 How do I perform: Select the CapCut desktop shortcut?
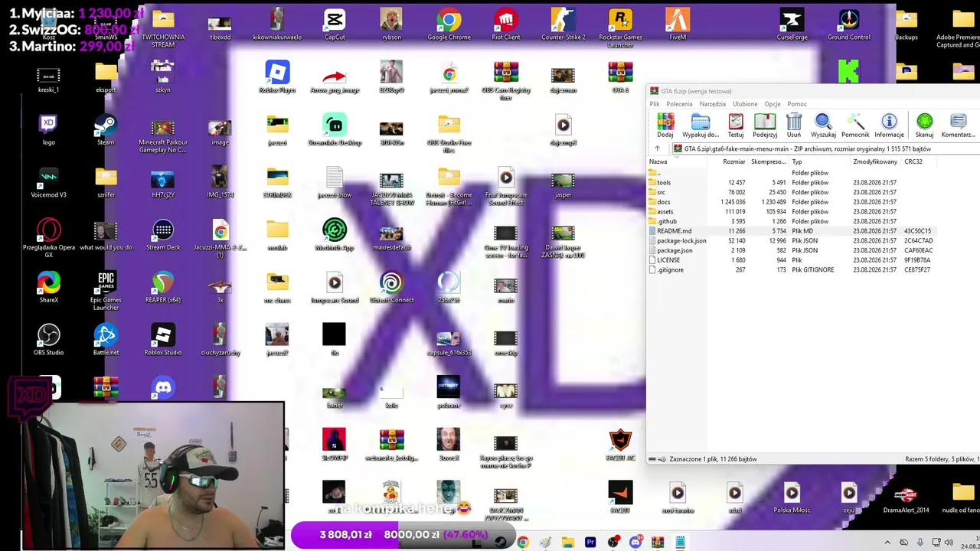[x=335, y=24]
